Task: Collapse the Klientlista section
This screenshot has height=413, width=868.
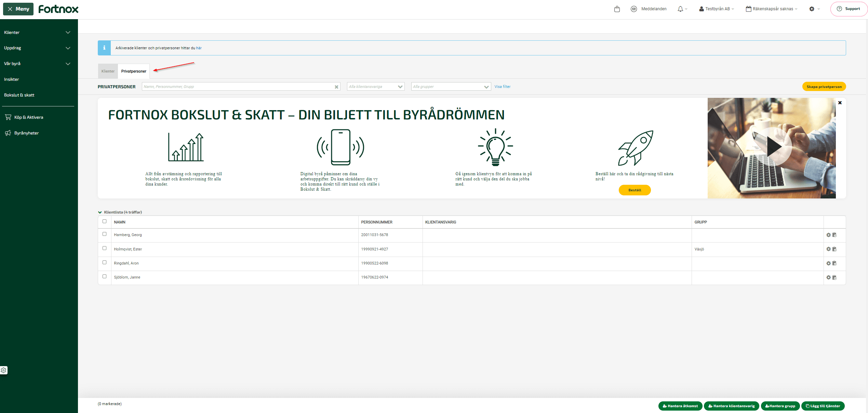Action: (x=100, y=212)
